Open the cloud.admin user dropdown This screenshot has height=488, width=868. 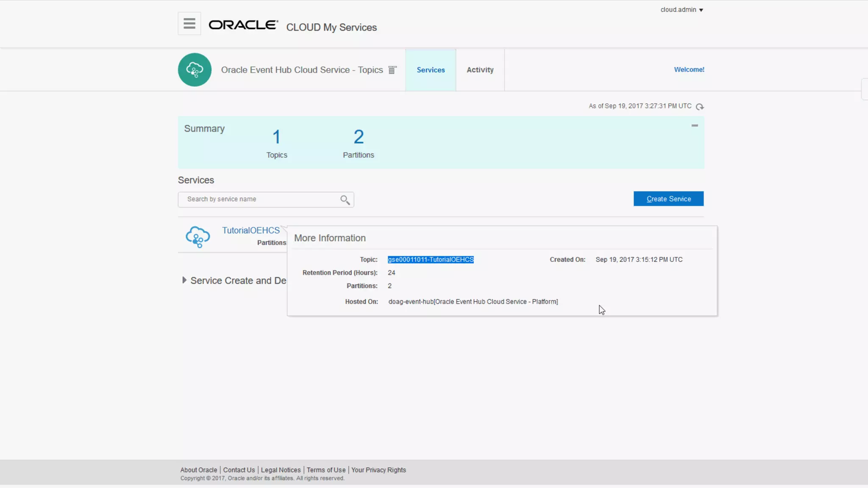pos(682,10)
